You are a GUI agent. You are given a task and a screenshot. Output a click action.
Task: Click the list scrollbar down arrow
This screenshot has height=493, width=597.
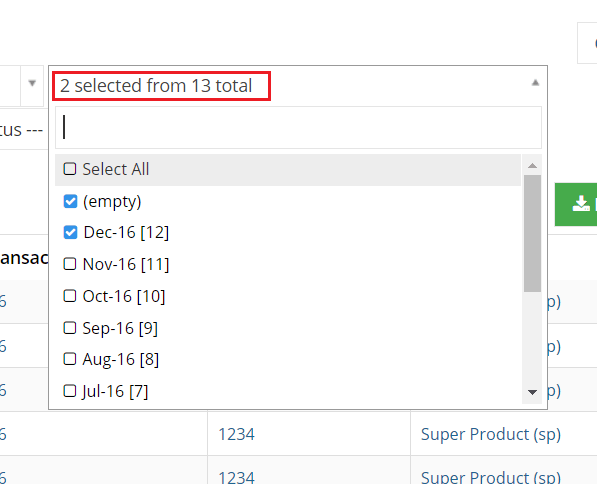coord(532,392)
